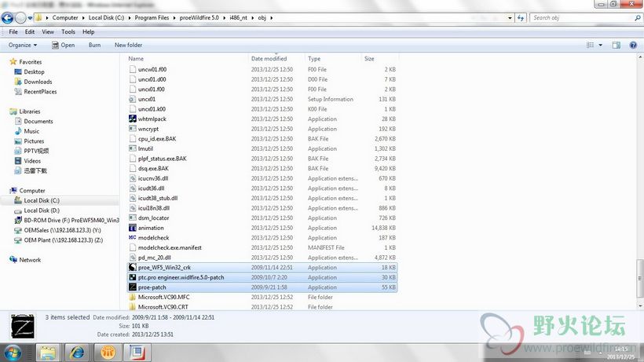This screenshot has width=644, height=362.
Task: Click the proe_WF5_Win32_crk file icon
Action: point(132,267)
